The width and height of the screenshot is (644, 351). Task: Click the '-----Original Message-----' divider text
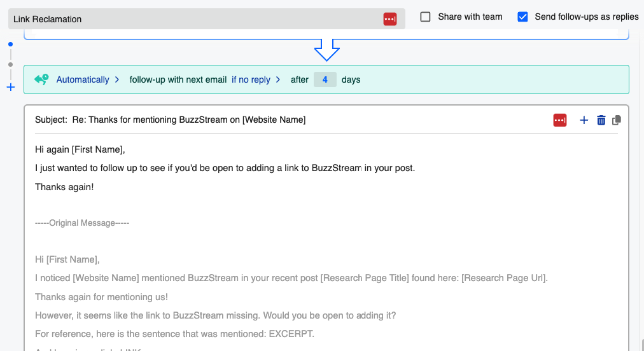click(x=82, y=223)
